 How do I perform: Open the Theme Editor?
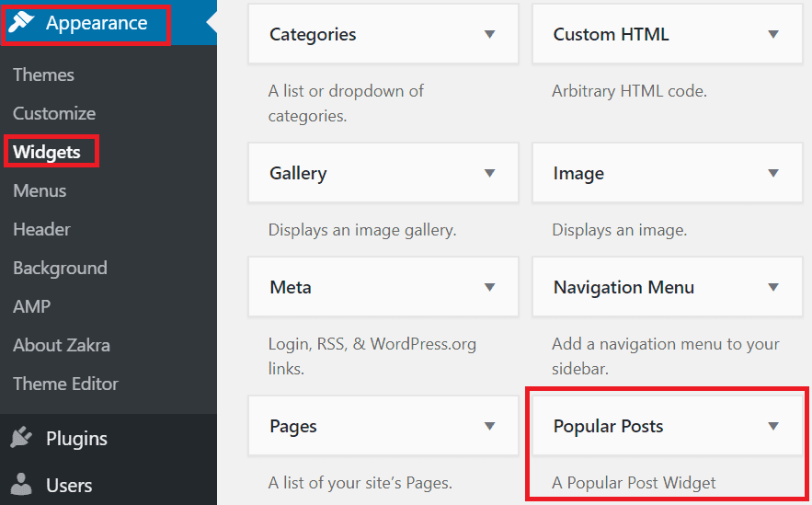[66, 384]
